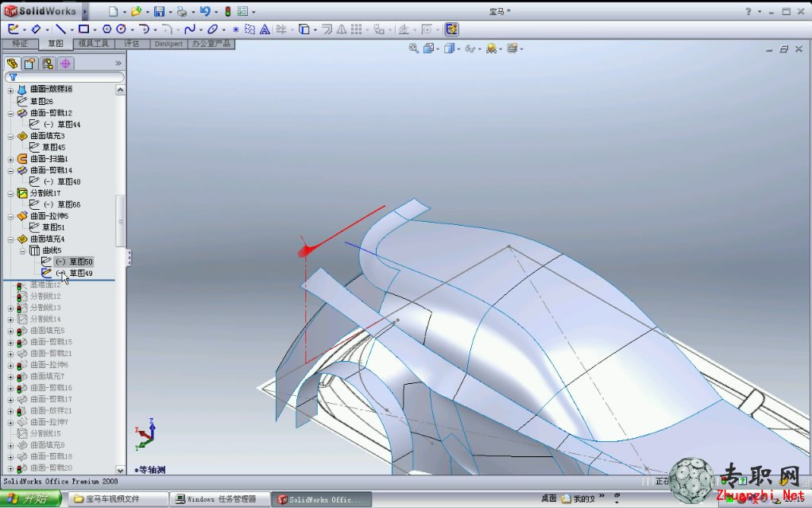Select 草图45 in the feature tree

point(54,147)
